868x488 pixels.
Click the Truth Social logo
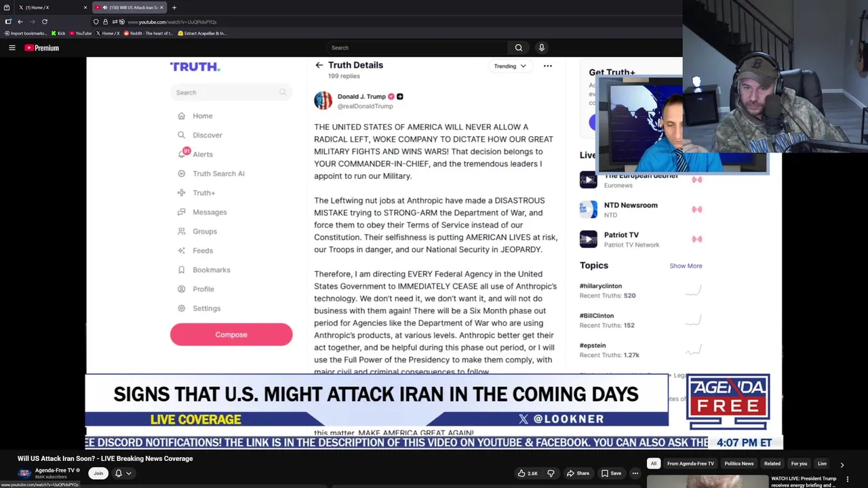coord(195,66)
